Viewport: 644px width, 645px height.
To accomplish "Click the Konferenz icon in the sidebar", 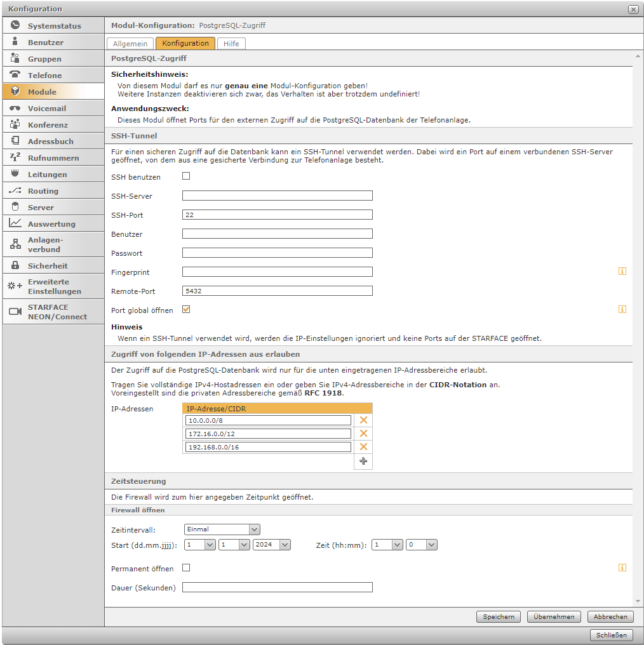I will (x=15, y=124).
